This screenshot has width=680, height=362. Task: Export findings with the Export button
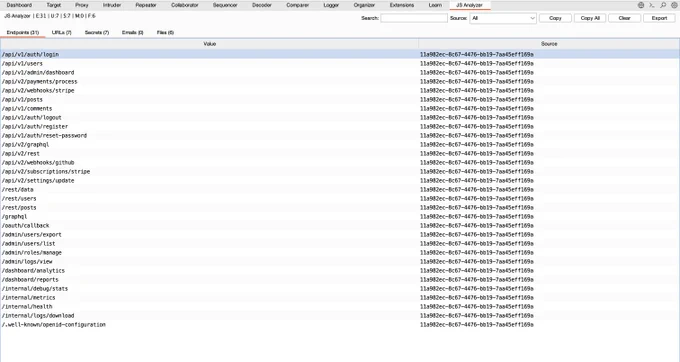659,18
